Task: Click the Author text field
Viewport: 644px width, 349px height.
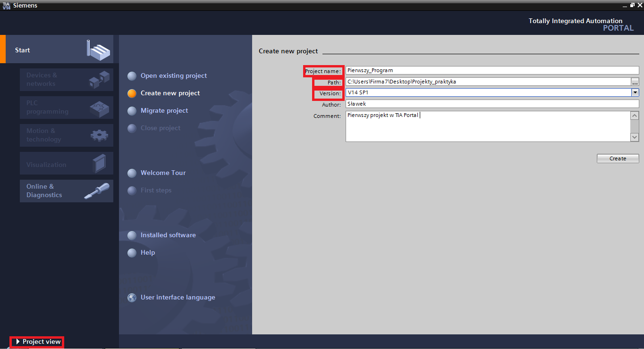Action: [491, 104]
